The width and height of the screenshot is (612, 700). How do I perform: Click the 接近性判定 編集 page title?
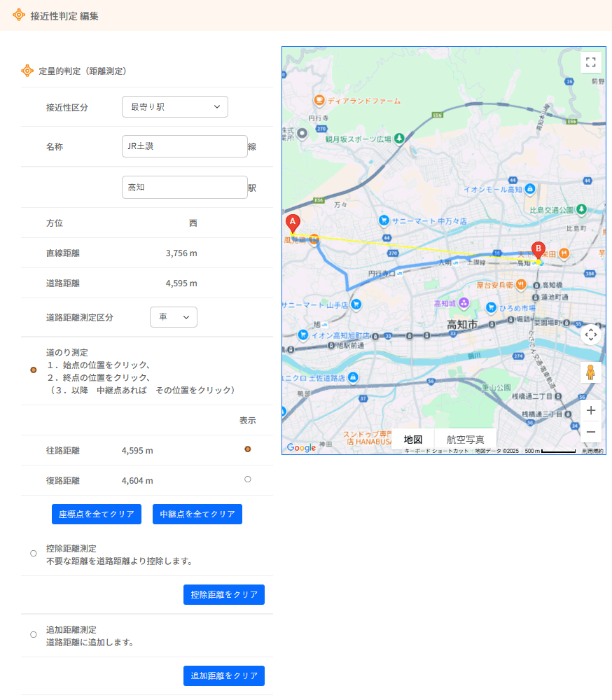[x=64, y=16]
